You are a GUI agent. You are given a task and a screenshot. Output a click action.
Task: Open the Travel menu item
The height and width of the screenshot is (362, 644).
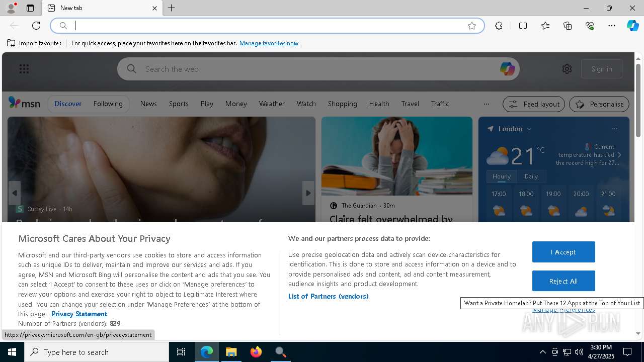pyautogui.click(x=410, y=104)
